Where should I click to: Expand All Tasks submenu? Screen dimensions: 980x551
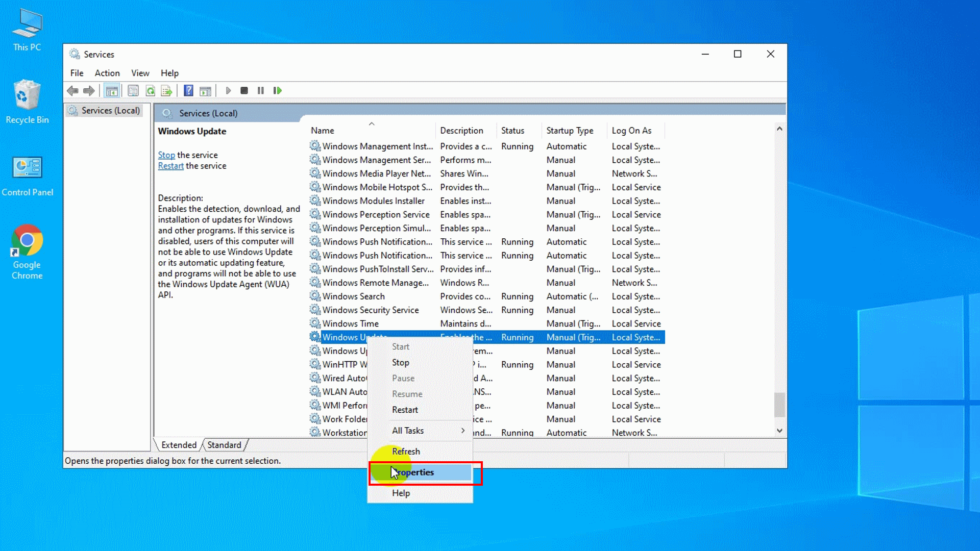pos(420,431)
